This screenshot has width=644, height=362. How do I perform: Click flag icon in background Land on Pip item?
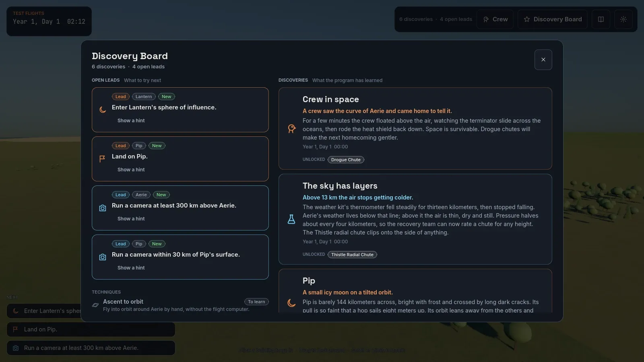point(16,329)
